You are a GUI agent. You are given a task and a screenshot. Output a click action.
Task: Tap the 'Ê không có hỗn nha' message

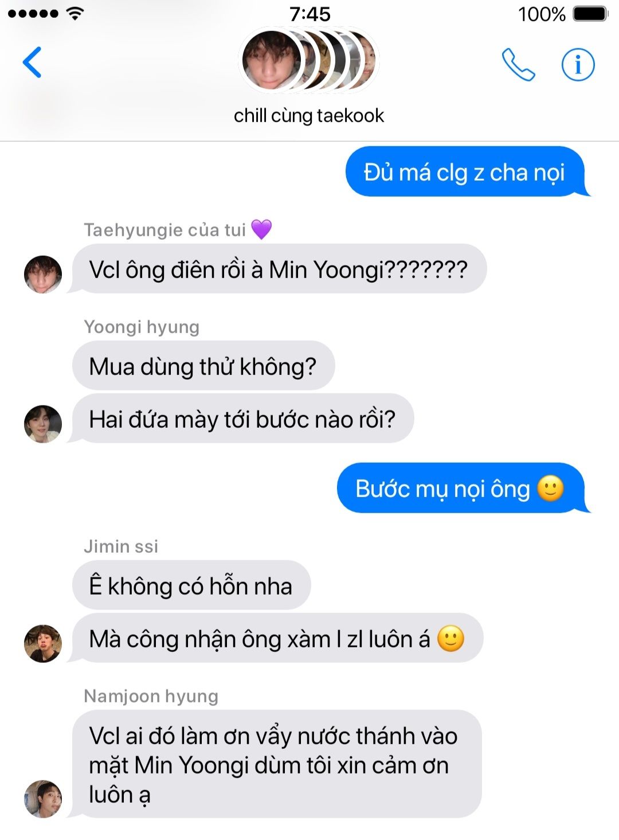click(x=191, y=585)
